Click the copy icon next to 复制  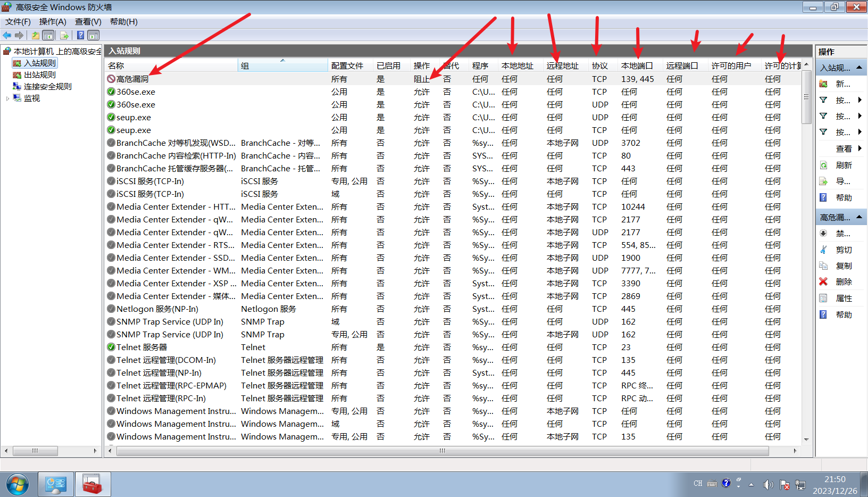tap(823, 266)
